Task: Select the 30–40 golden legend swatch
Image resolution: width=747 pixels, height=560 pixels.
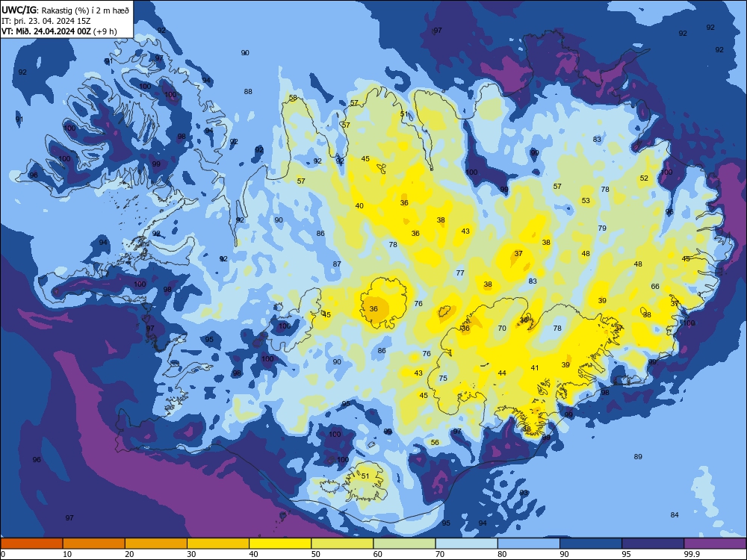Action: pyautogui.click(x=218, y=544)
